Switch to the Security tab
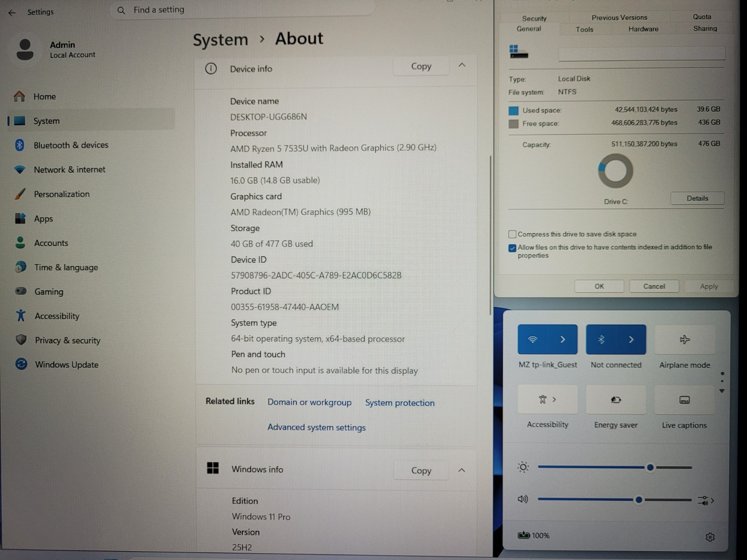The width and height of the screenshot is (747, 560). pos(534,18)
